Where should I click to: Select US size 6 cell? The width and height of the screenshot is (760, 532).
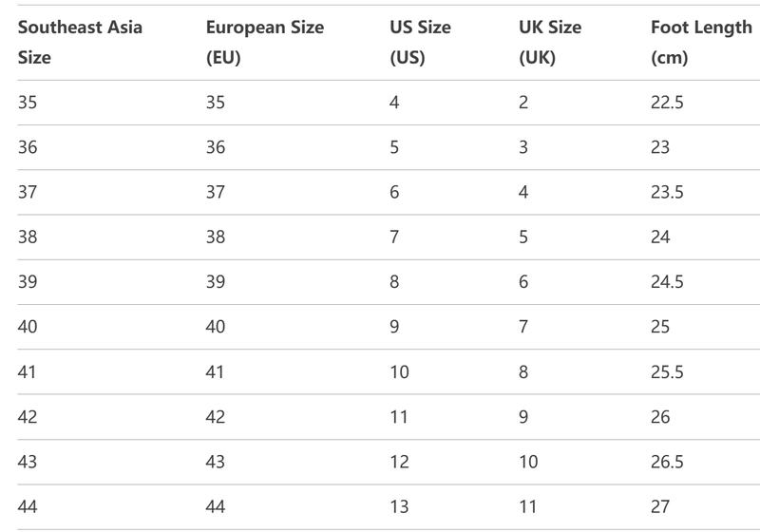(394, 192)
